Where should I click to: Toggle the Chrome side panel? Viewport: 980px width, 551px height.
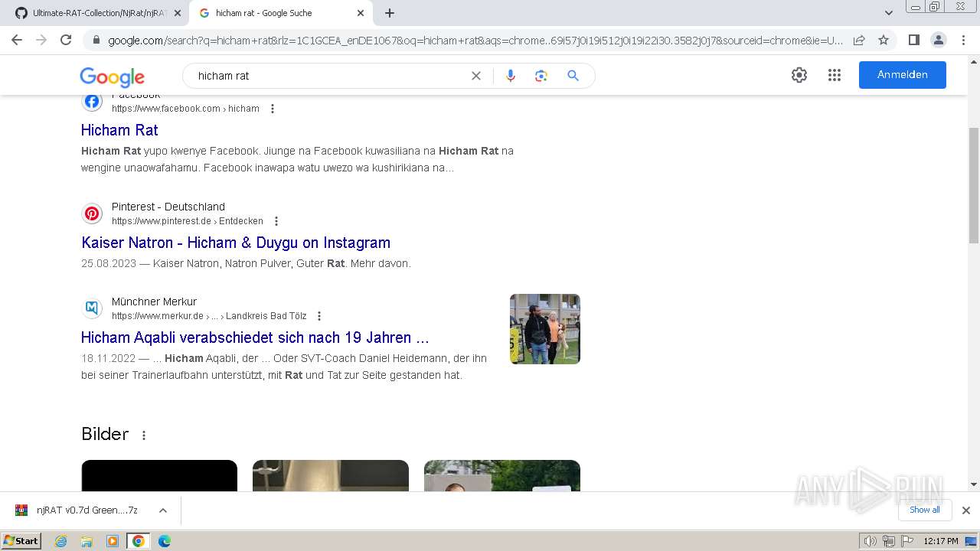913,40
